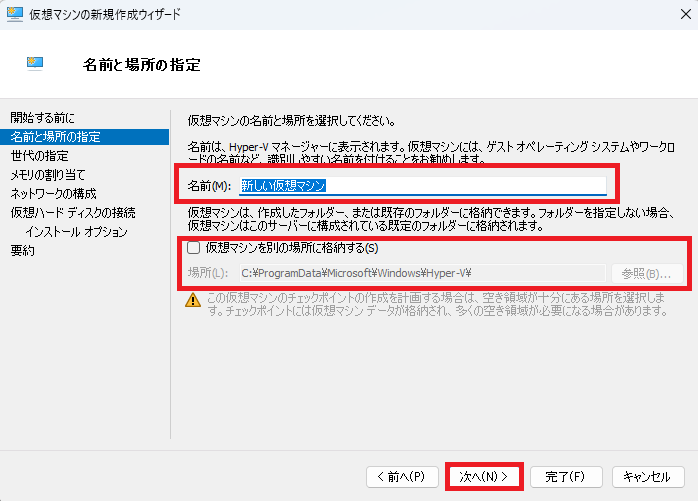The height and width of the screenshot is (501, 698).
Task: Select the 名前と場所の指定 step
Action: [x=85, y=137]
